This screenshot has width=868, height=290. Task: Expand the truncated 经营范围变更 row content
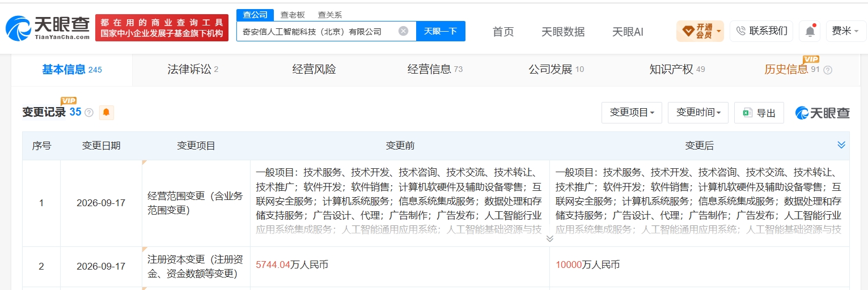[549, 238]
